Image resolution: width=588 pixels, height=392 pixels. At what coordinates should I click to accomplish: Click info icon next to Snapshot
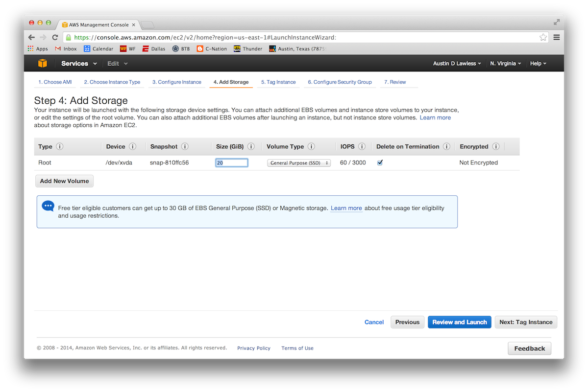185,146
